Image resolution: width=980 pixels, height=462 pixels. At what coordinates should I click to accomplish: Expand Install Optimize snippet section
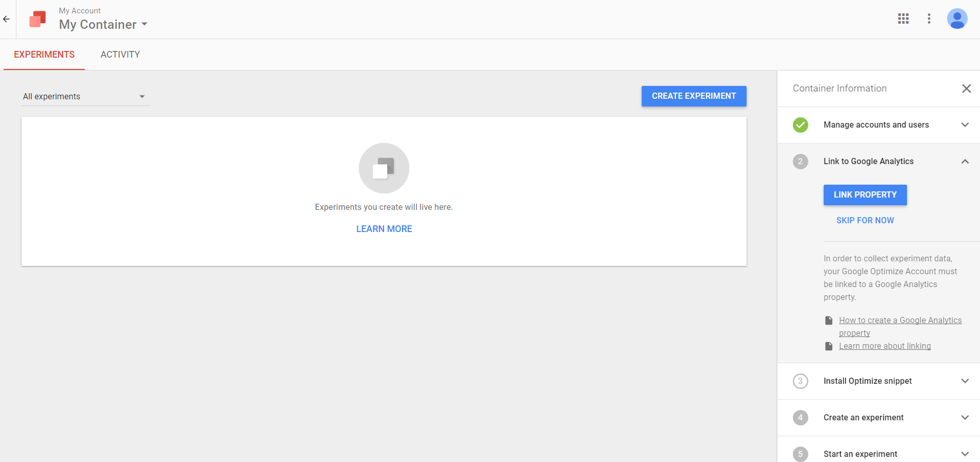click(965, 381)
